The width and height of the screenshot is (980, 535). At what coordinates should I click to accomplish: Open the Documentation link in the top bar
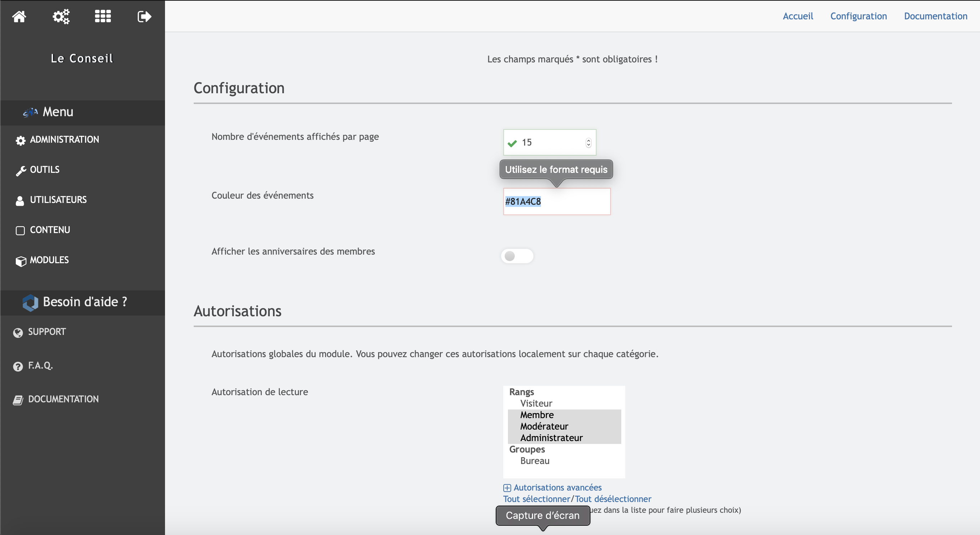tap(936, 16)
